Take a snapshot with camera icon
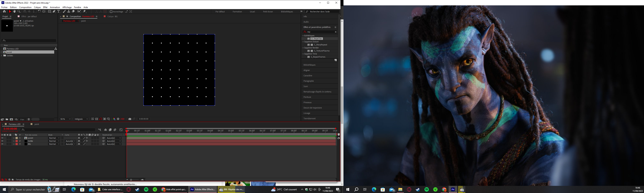644x193 pixels. click(x=130, y=119)
